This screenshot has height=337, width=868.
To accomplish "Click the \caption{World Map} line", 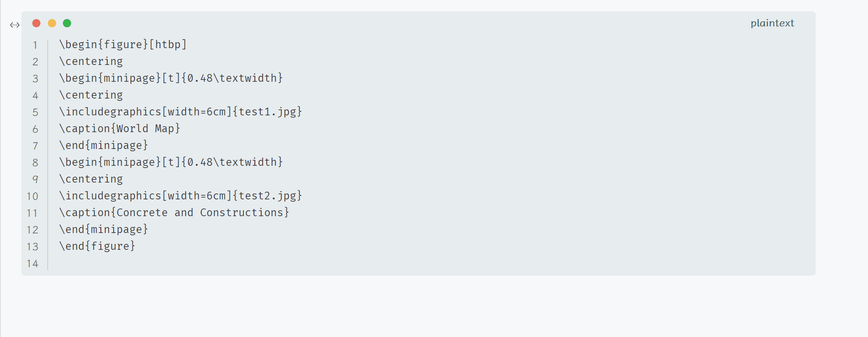I will [119, 129].
